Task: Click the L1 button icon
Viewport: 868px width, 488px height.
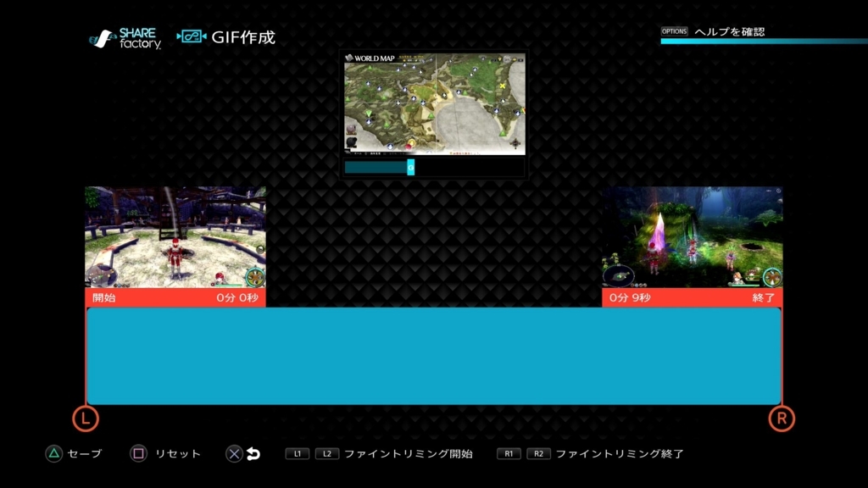Action: (x=298, y=454)
